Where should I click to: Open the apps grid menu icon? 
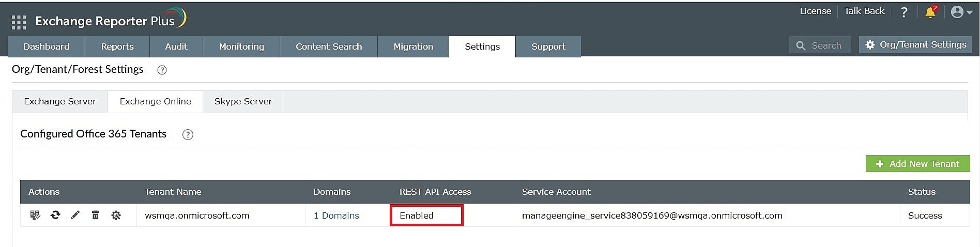[19, 22]
